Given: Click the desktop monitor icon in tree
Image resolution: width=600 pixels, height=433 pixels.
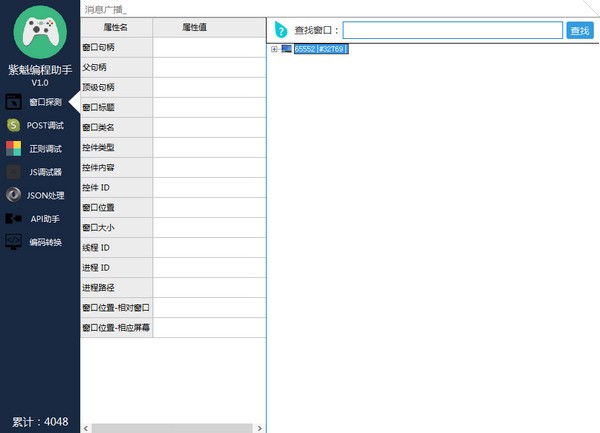Looking at the screenshot, I should point(286,49).
